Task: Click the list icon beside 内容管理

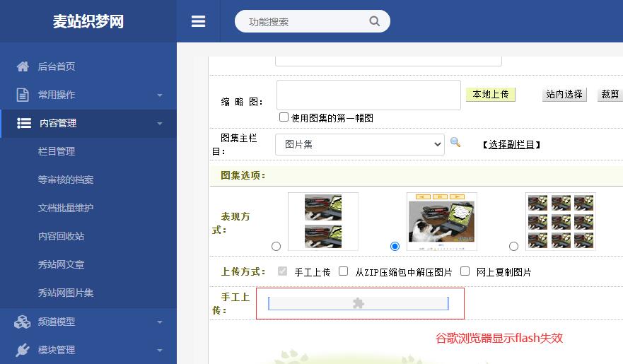Action: tap(24, 123)
